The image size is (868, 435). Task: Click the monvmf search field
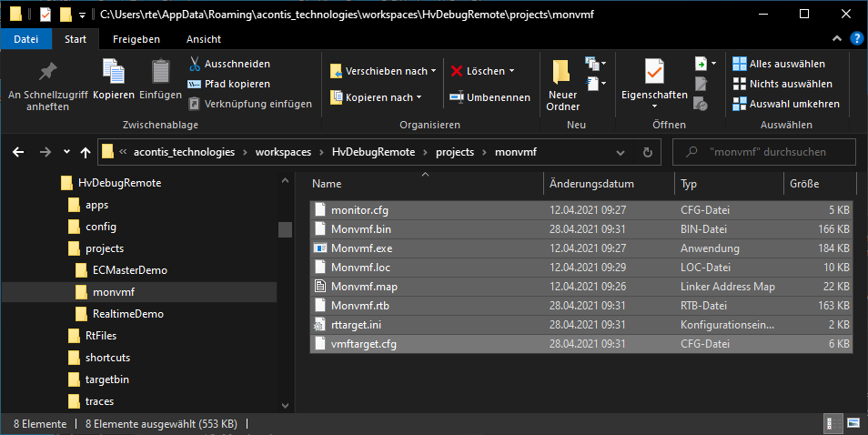click(764, 152)
